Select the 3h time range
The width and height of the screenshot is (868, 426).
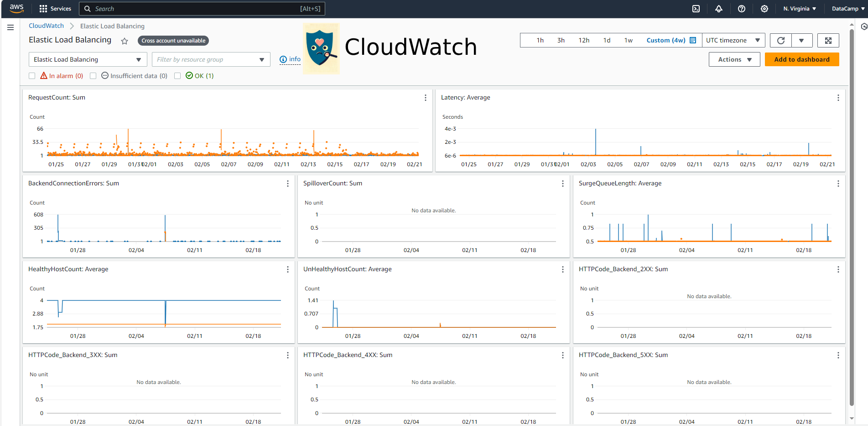pyautogui.click(x=561, y=40)
